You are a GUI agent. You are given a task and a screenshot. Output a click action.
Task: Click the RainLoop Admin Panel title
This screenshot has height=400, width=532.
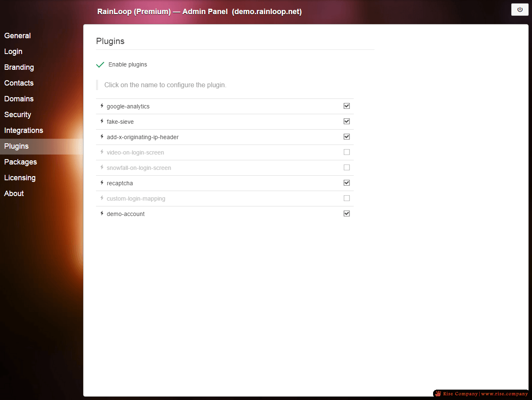pos(199,12)
